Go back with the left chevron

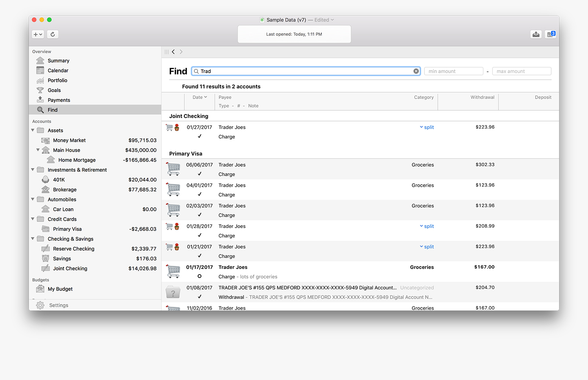point(173,52)
